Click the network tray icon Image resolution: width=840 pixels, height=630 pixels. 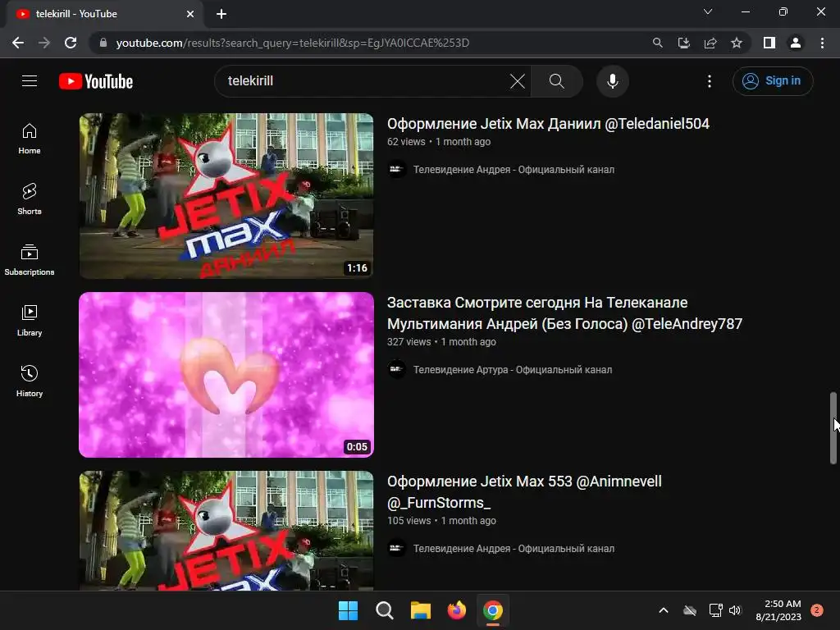pyautogui.click(x=715, y=610)
